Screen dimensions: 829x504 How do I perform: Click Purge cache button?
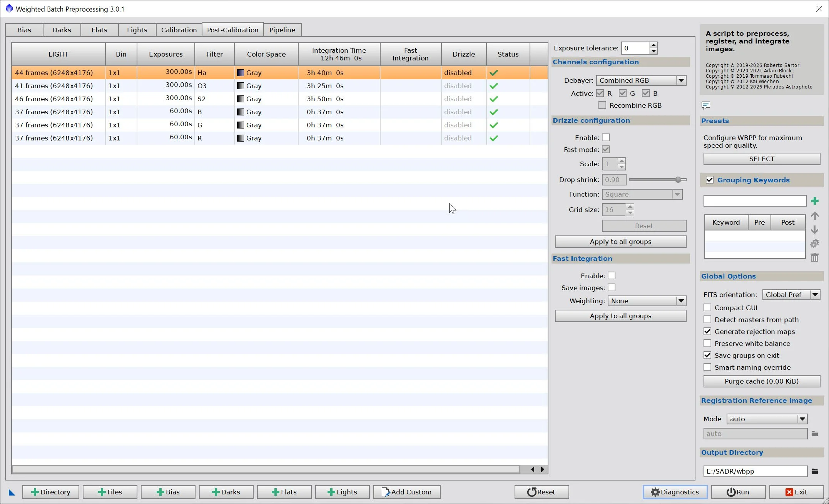point(762,381)
